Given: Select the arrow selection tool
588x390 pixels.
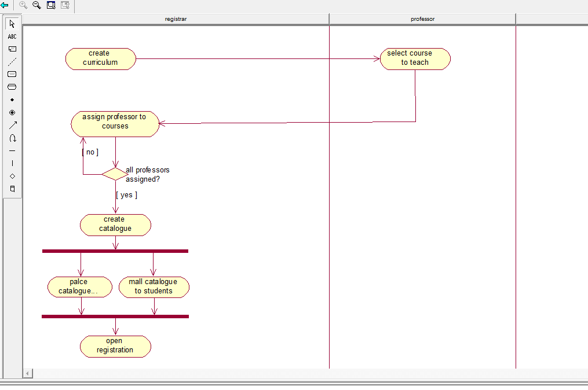Looking at the screenshot, I should [12, 24].
